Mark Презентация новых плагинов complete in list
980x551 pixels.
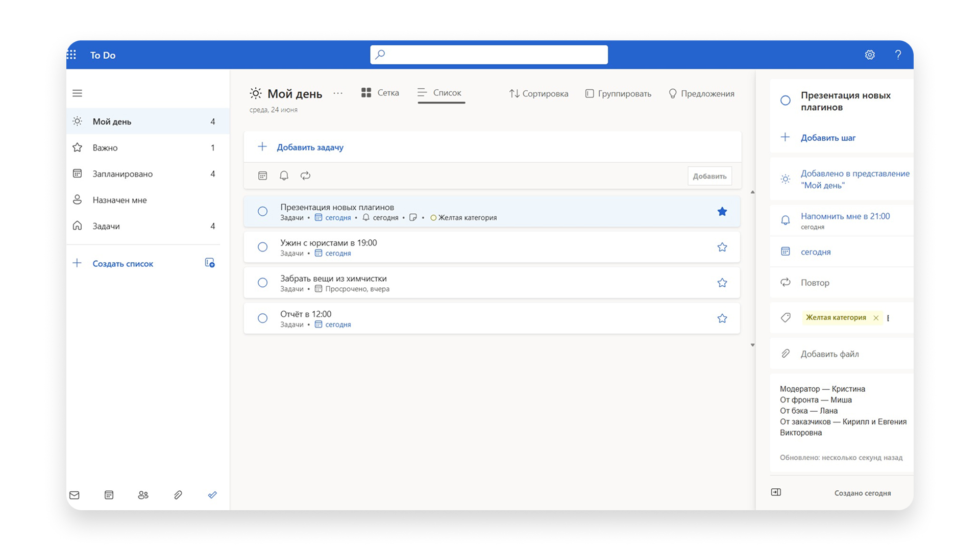click(262, 211)
